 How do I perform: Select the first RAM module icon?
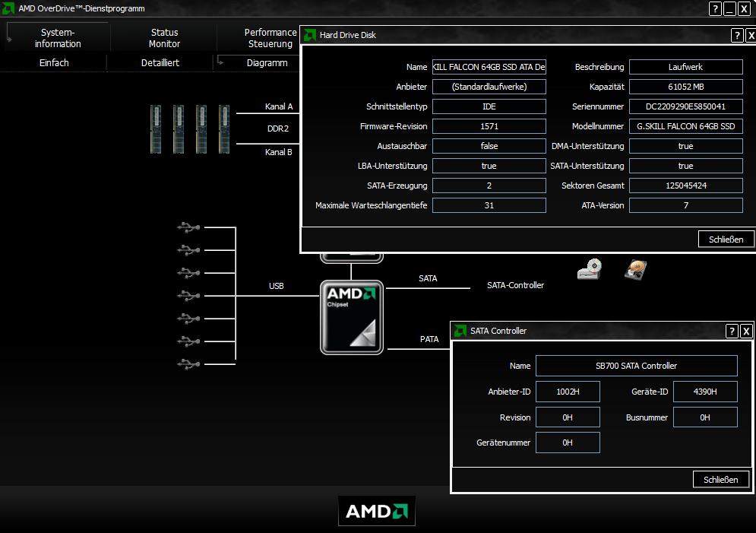tap(156, 129)
